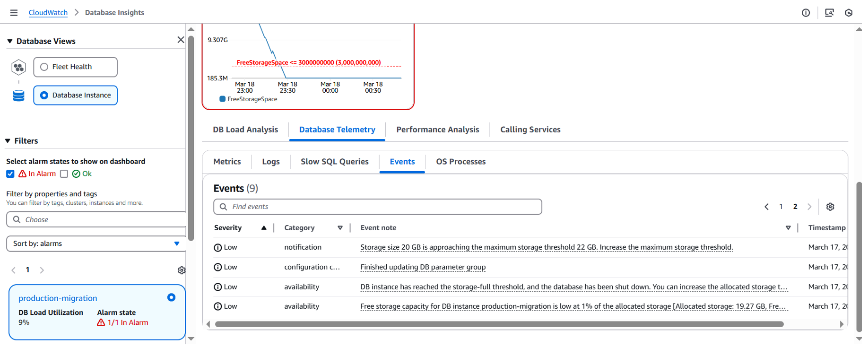Screen dimensions: 868x348
Task: Go to events page 1
Action: click(781, 207)
